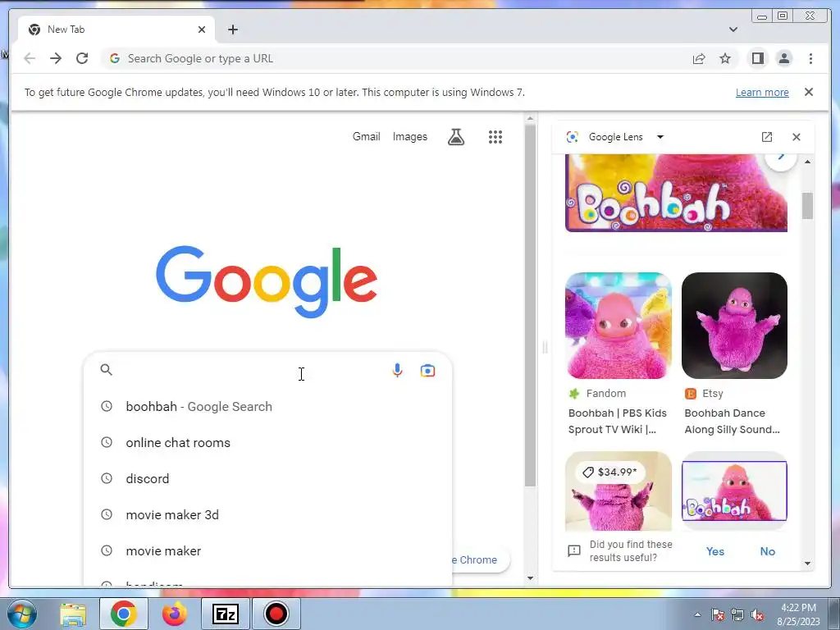This screenshot has height=630, width=840.
Task: Click the clock icon beside discord
Action: point(107,478)
